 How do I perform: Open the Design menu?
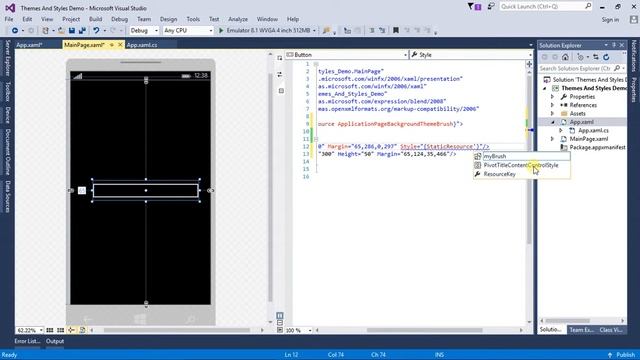pyautogui.click(x=168, y=19)
